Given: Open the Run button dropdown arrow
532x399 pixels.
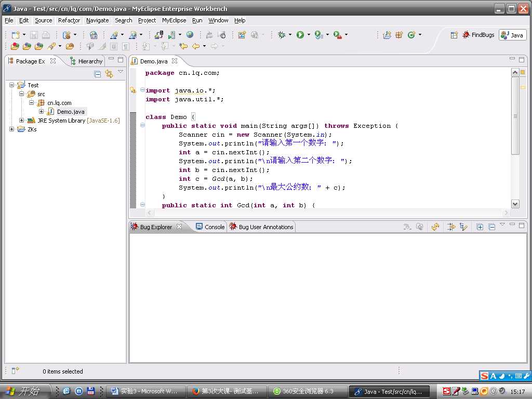Looking at the screenshot, I should tap(309, 35).
